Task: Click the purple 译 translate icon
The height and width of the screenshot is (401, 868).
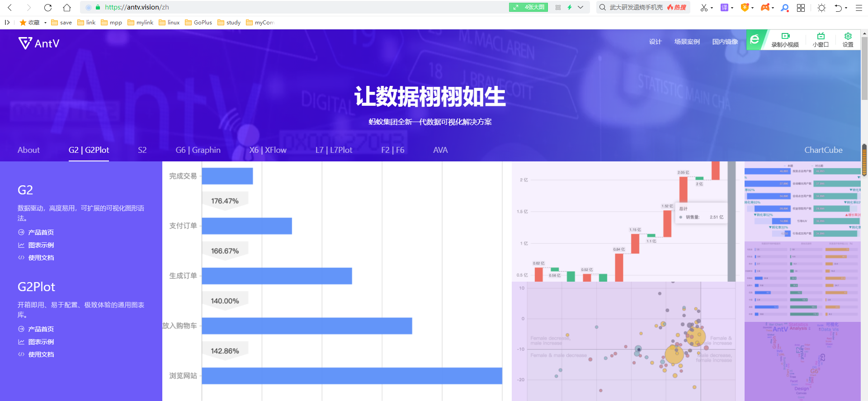Action: click(724, 7)
